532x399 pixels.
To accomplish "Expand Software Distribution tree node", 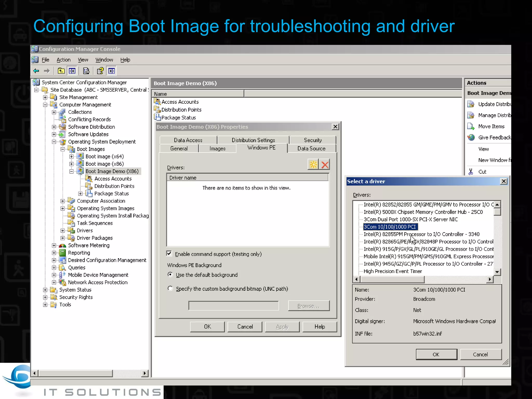I will pyautogui.click(x=54, y=127).
